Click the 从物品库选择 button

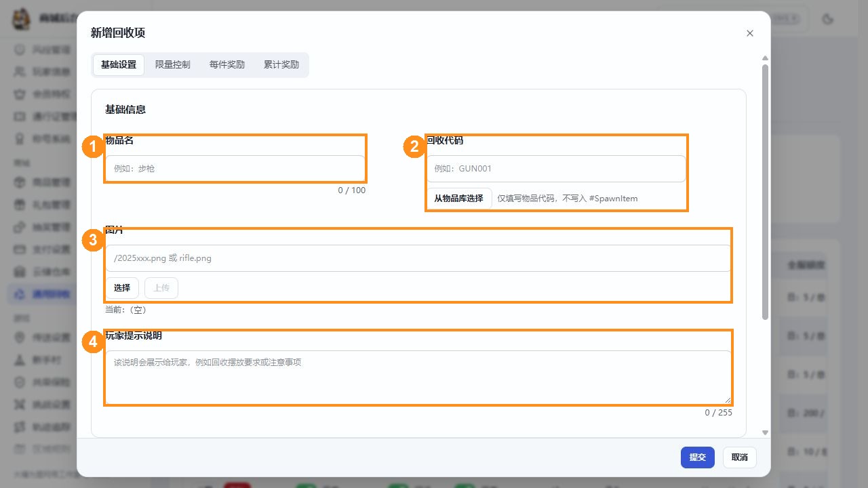point(459,199)
